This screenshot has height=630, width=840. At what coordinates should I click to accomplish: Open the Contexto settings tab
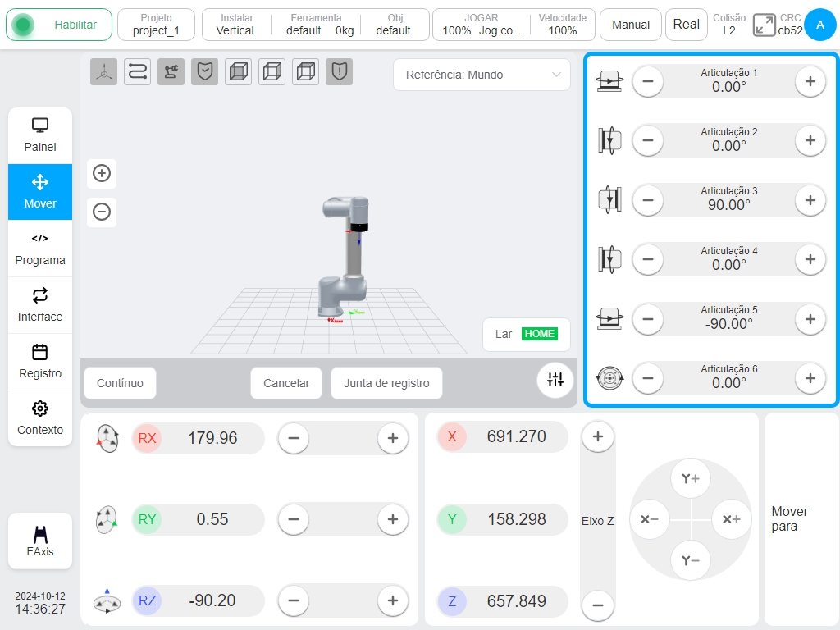pos(40,418)
